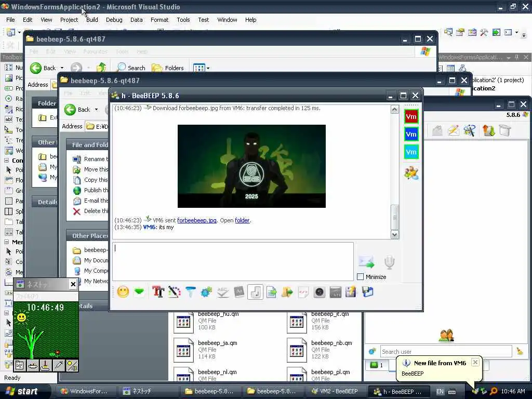Click the send folder icon with green arrow

click(x=287, y=292)
